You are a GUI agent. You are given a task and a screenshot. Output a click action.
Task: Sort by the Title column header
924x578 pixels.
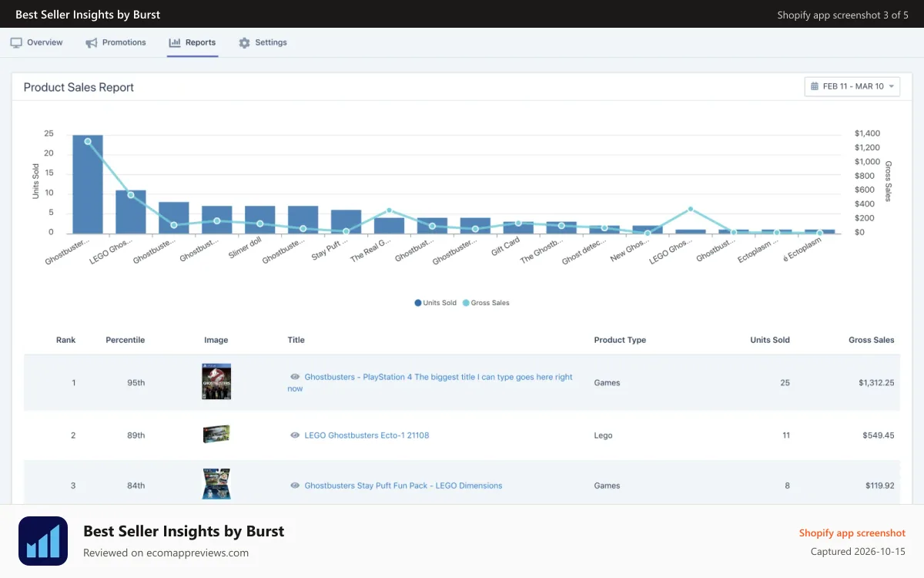coord(296,340)
